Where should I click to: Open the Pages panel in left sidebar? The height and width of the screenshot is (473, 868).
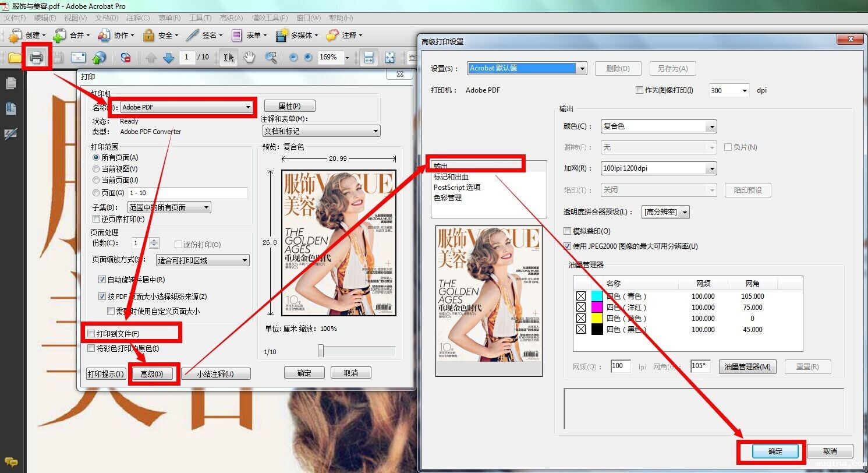point(11,84)
